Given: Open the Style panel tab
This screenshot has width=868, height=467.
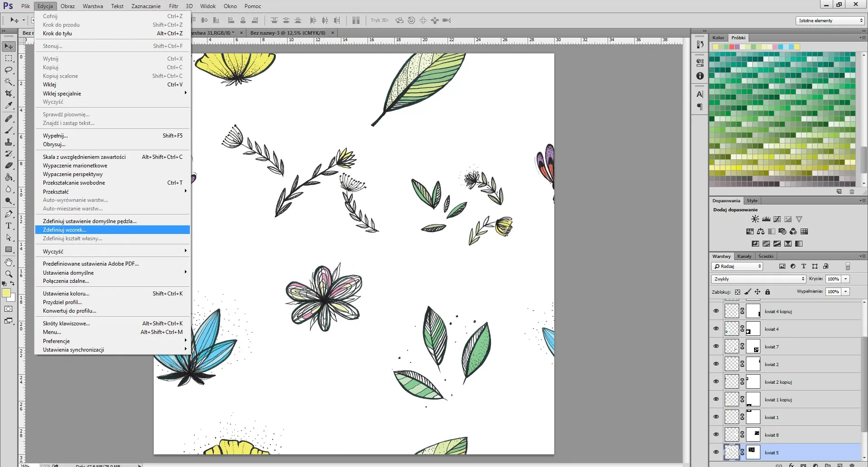Looking at the screenshot, I should tap(752, 201).
